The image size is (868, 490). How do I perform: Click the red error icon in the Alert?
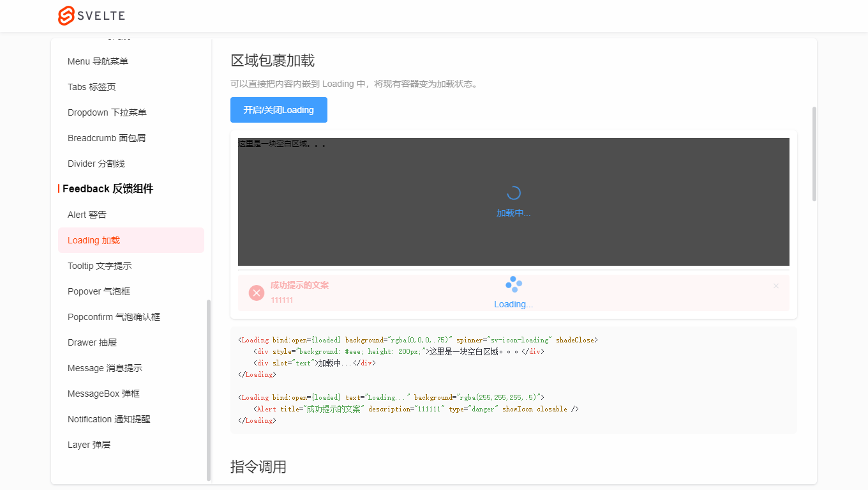[257, 292]
